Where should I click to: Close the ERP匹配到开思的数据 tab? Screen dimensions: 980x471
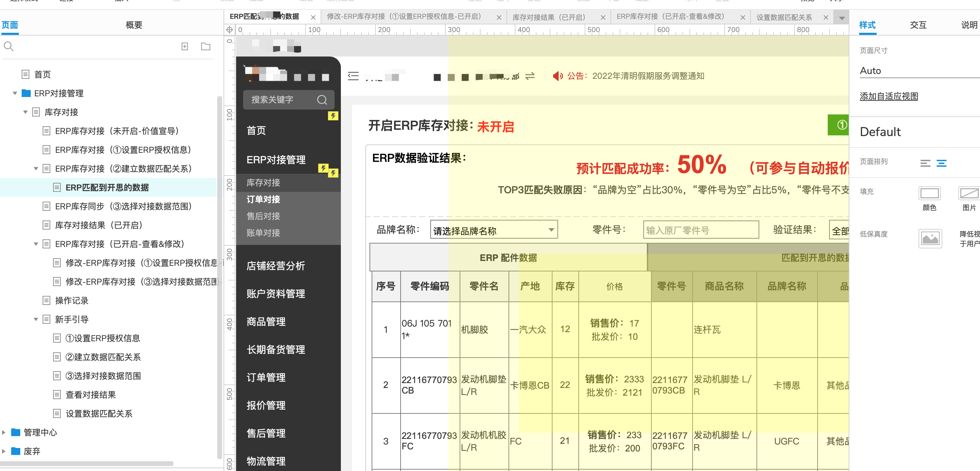313,17
